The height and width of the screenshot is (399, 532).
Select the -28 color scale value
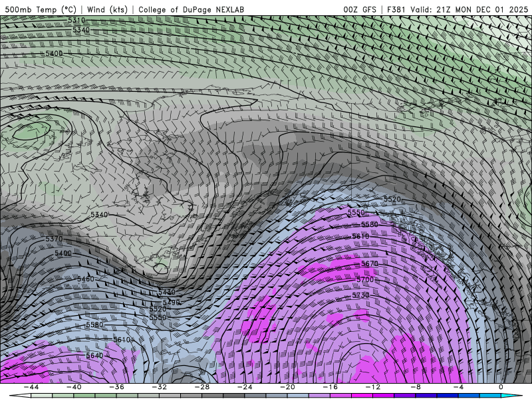[x=202, y=387]
